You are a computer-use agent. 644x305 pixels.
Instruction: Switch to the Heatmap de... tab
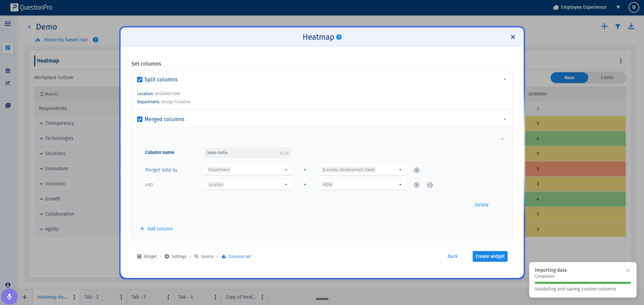click(52, 297)
